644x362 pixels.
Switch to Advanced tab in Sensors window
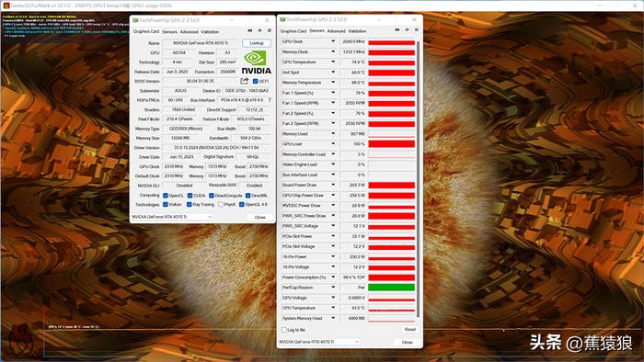point(337,30)
